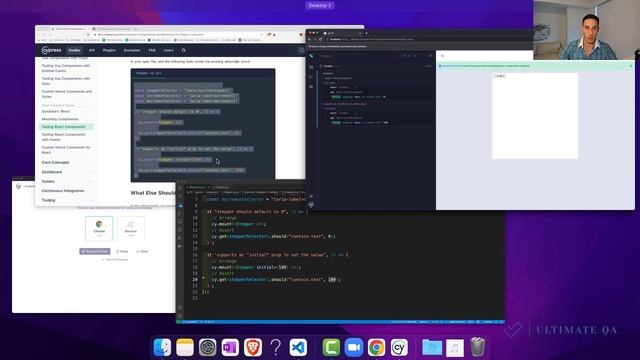Open API tab in Cypress docs navbar
This screenshot has width=640, height=360.
91,50
